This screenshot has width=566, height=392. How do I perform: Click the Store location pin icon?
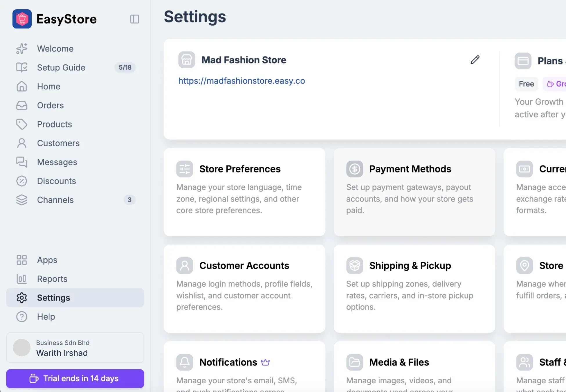point(524,265)
